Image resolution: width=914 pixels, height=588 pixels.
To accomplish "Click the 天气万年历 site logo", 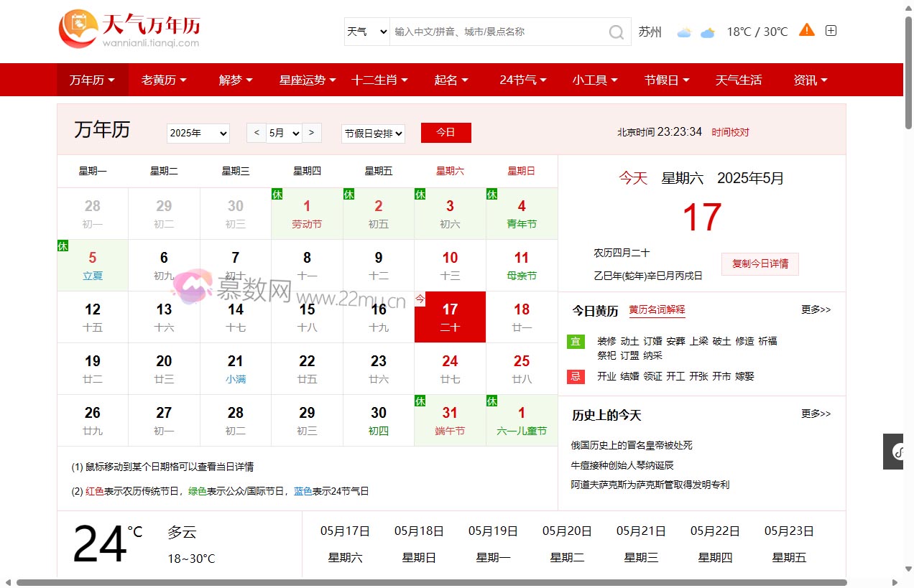I will coord(129,29).
